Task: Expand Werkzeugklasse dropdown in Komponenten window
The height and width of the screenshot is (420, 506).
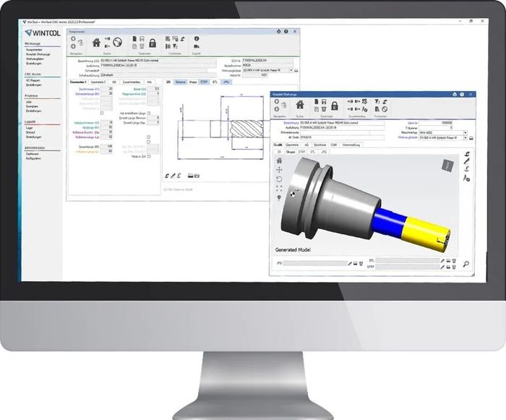Action: (292, 70)
